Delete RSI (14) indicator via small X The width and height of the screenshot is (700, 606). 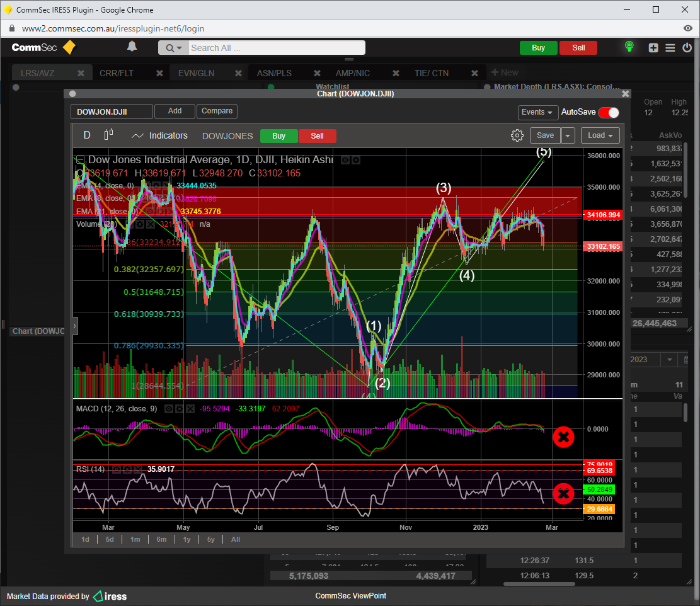(137, 469)
